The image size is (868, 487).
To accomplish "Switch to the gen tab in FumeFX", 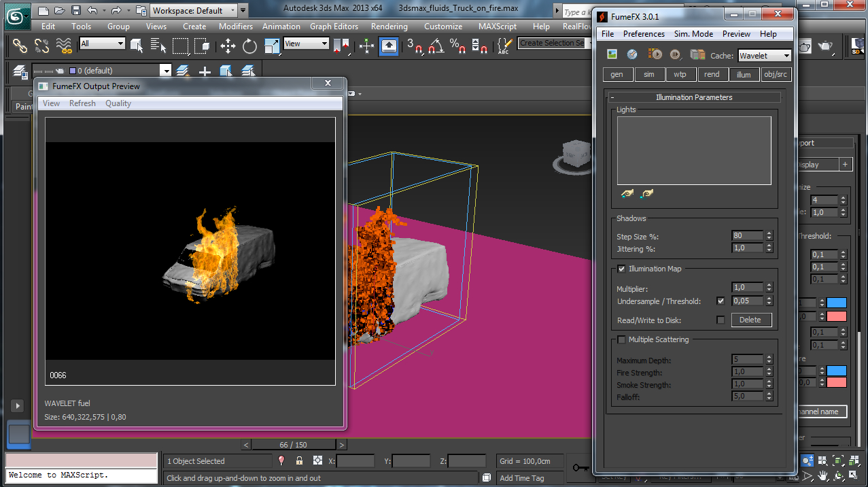I will (x=617, y=75).
